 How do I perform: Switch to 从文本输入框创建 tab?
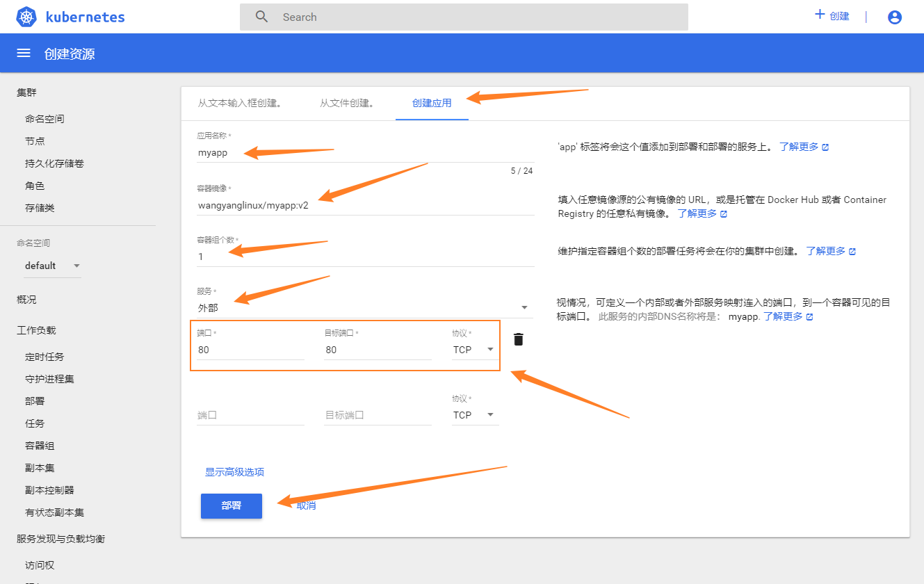pos(239,103)
